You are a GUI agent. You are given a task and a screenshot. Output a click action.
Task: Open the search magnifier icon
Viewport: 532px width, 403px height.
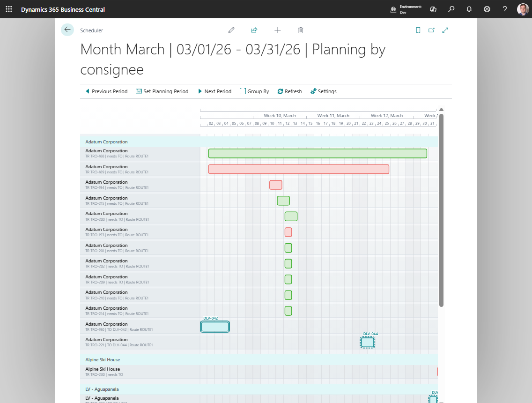point(451,9)
